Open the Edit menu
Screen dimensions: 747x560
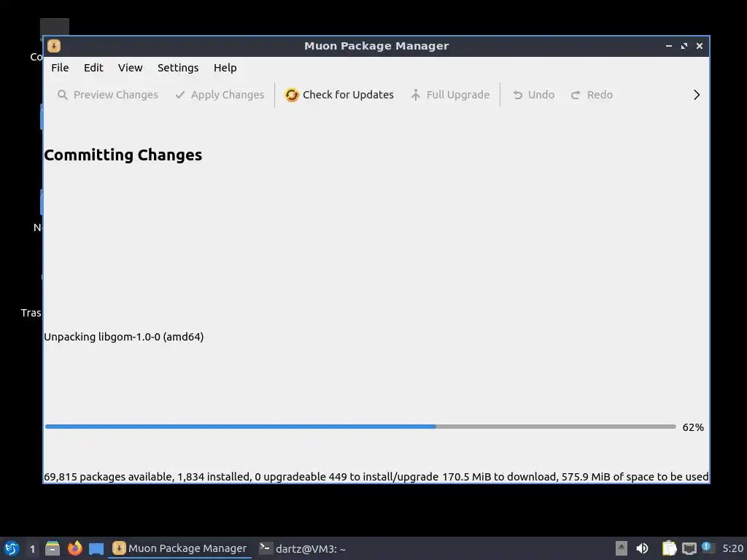pos(93,68)
